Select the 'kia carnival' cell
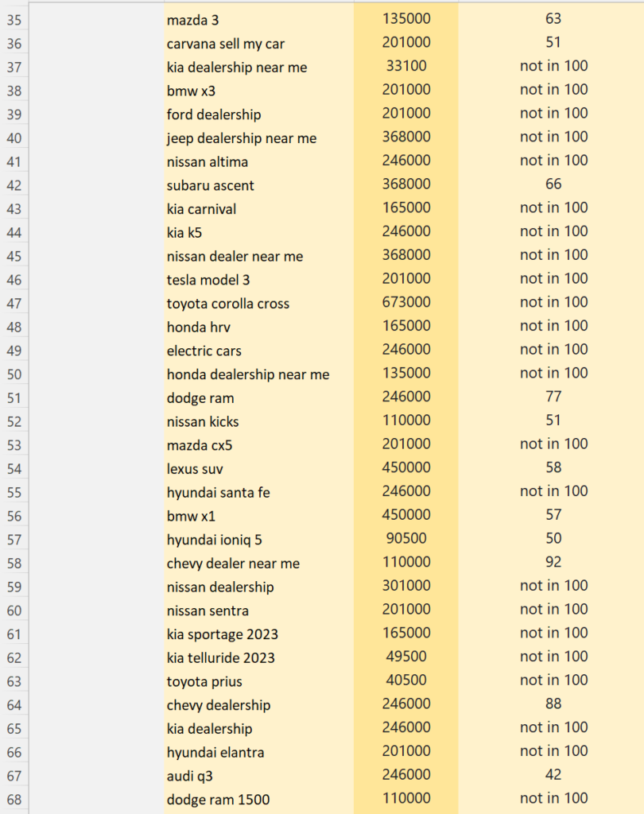 pyautogui.click(x=258, y=209)
